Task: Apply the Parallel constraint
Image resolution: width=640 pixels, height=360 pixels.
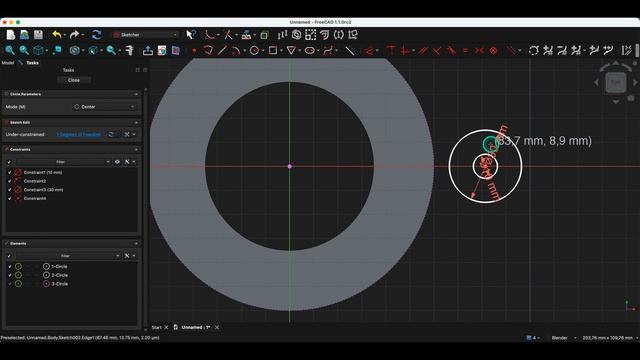Action: (423, 51)
